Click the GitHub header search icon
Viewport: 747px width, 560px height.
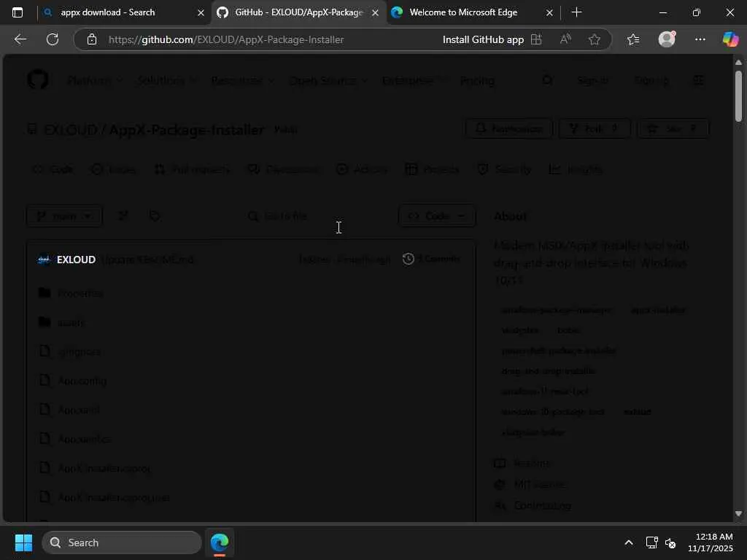click(548, 80)
